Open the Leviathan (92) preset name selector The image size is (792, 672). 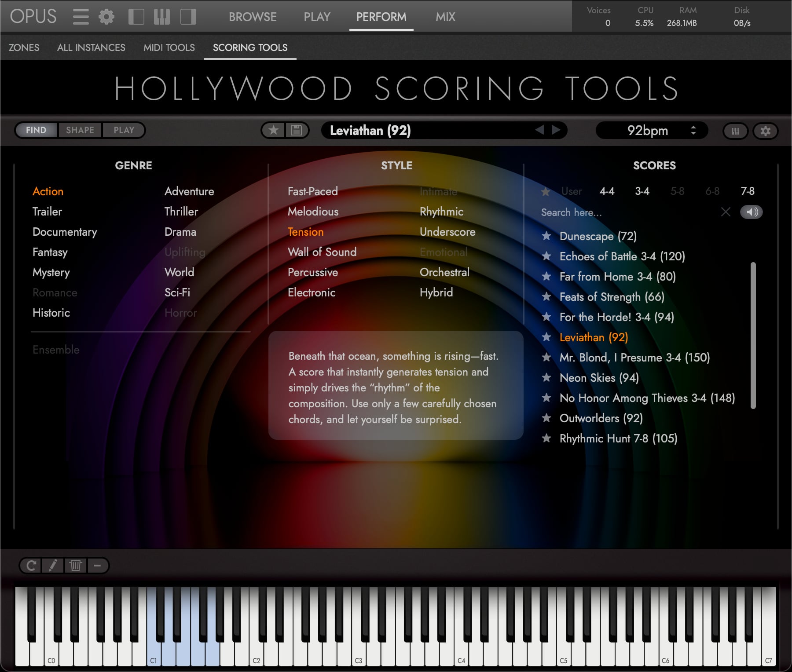(370, 130)
